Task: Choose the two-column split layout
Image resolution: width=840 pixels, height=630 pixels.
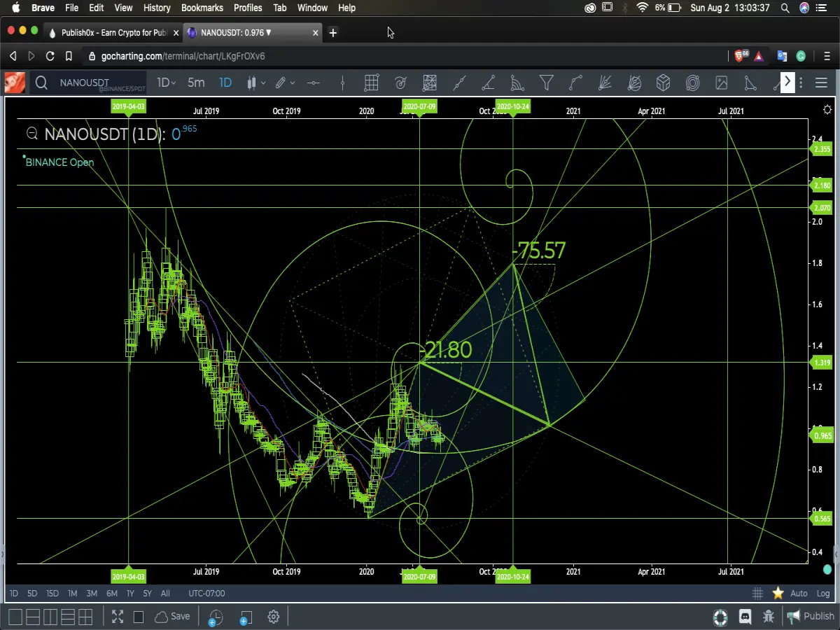Action: coord(50,617)
